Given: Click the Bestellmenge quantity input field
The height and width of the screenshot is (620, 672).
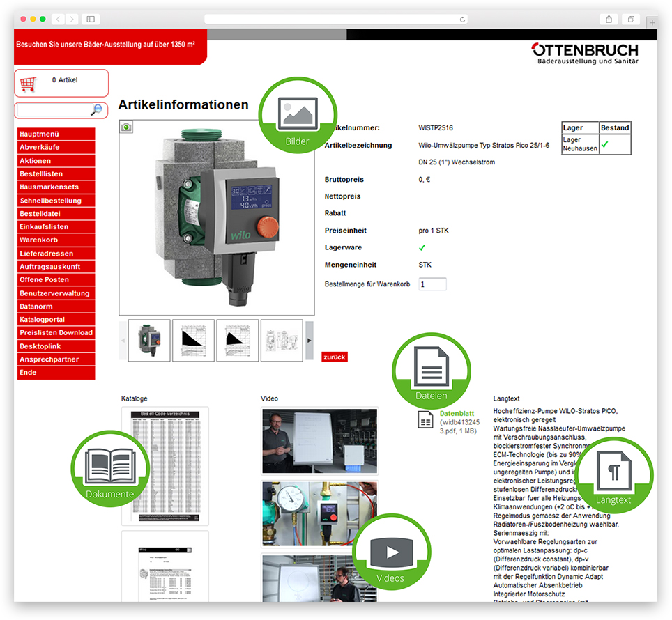Looking at the screenshot, I should pyautogui.click(x=432, y=284).
